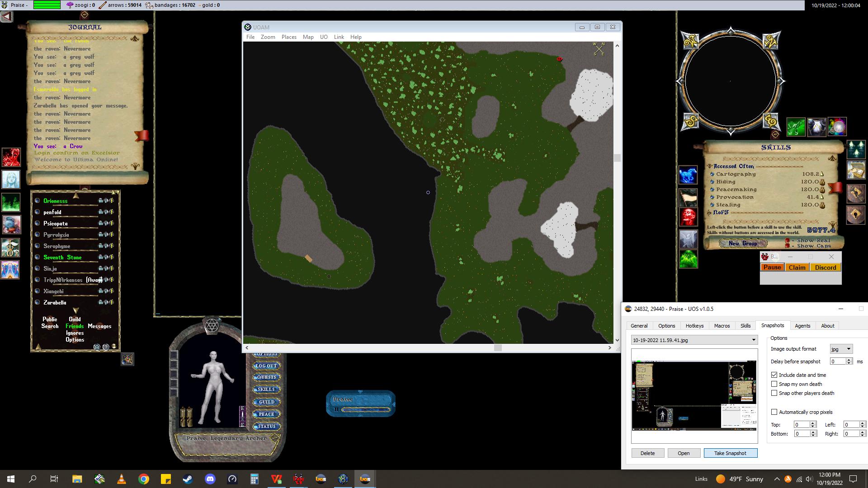Expand the NoPS skill group
Image resolution: width=868 pixels, height=488 pixels.
coord(710,212)
